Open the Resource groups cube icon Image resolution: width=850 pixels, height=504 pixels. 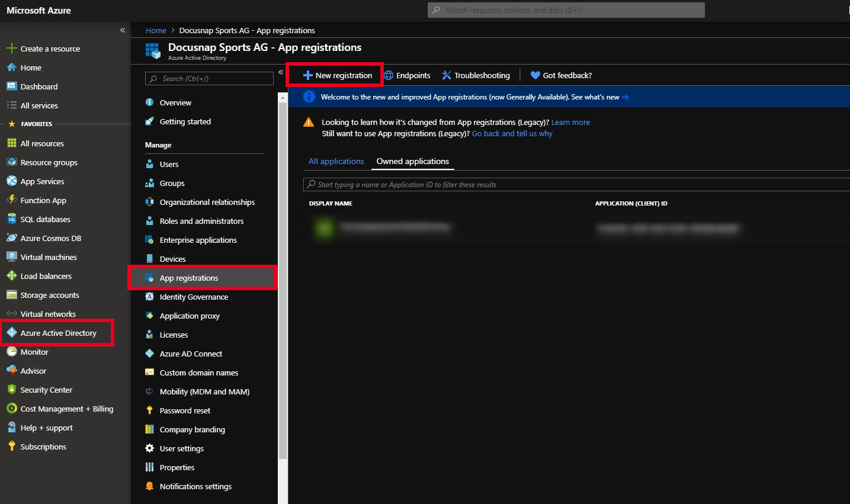pos(11,162)
